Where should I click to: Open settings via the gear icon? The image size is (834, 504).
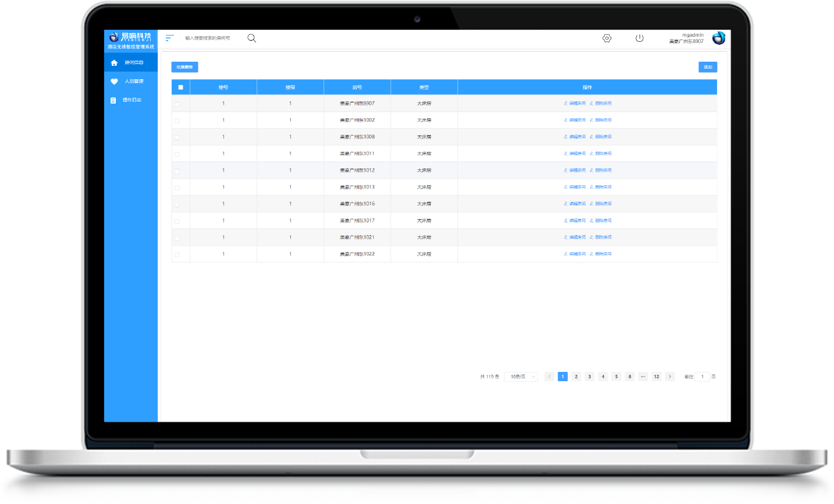click(607, 38)
